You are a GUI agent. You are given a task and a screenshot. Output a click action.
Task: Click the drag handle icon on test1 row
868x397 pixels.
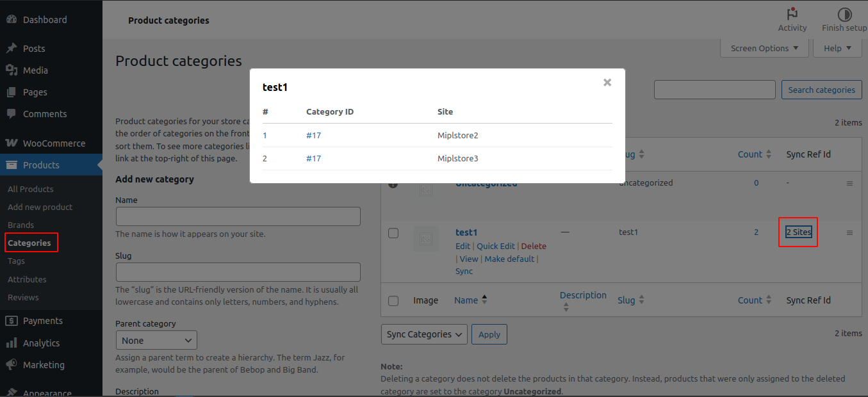849,233
